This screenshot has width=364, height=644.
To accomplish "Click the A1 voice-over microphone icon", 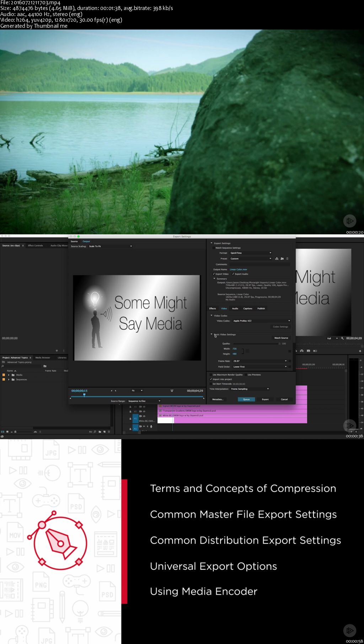I will point(151,426).
